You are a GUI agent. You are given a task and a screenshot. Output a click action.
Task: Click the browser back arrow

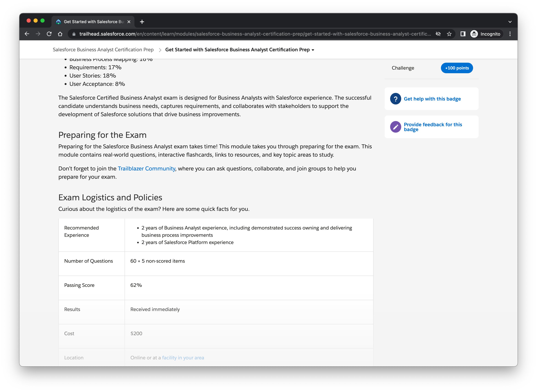tap(27, 34)
